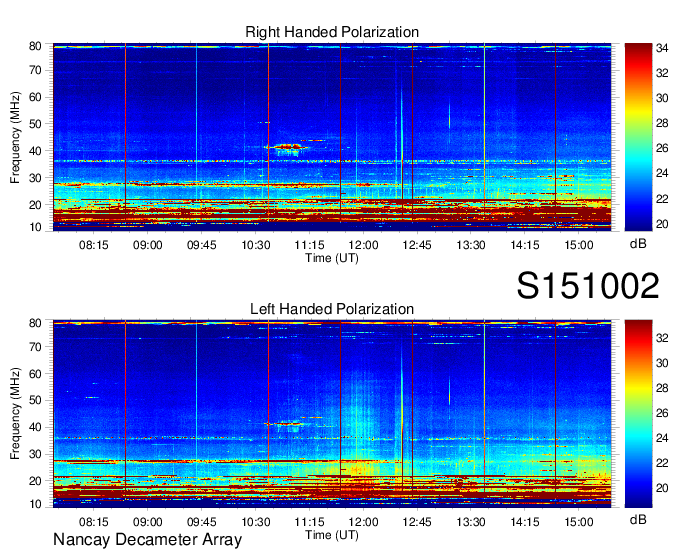Click the "12:00" tick on Left Handed plot
This screenshot has height=552, width=680.
[363, 522]
